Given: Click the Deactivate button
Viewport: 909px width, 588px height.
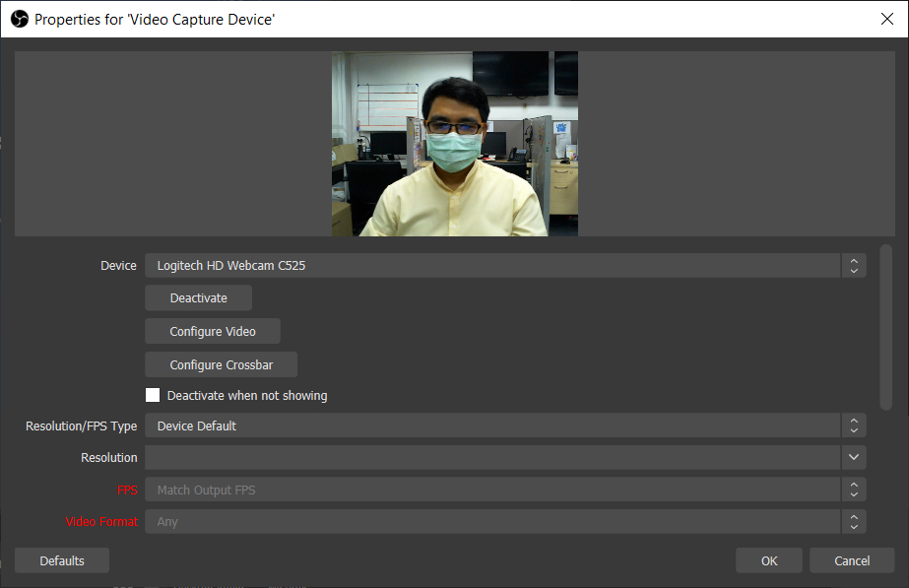Looking at the screenshot, I should tap(198, 297).
